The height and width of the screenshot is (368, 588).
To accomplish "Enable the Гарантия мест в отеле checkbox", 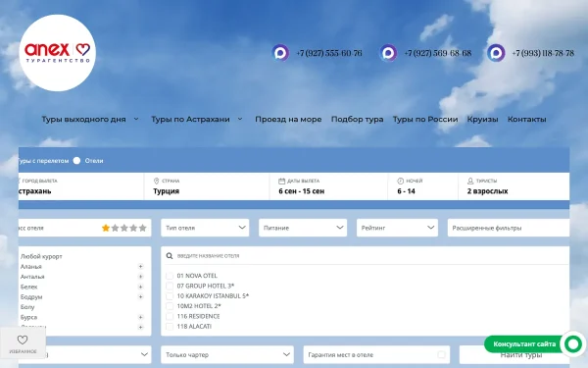I will point(441,354).
